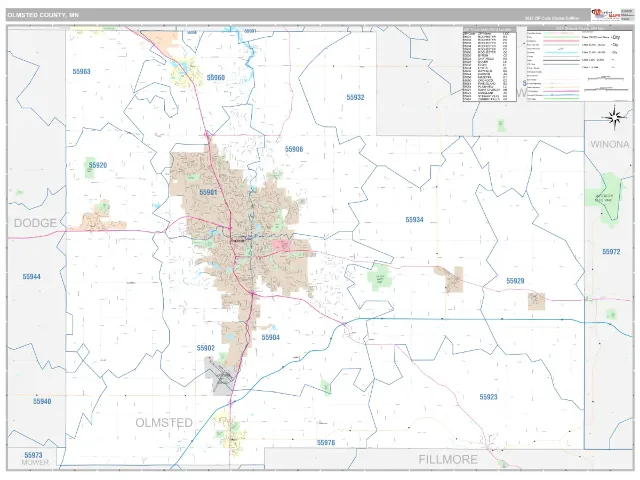Select ZIP code label 55960
Viewport: 640px width, 480px height.
point(216,78)
